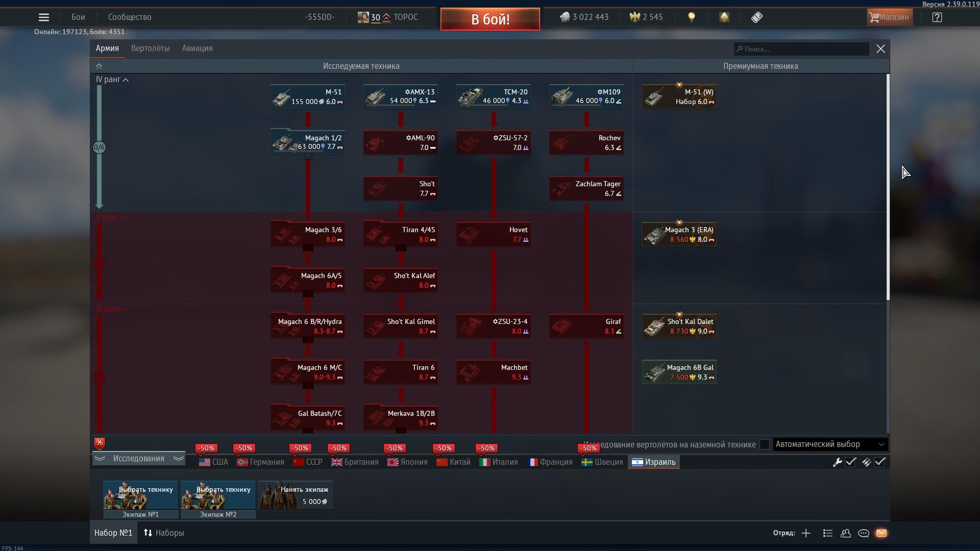Select the СССР nation tab

coord(308,462)
